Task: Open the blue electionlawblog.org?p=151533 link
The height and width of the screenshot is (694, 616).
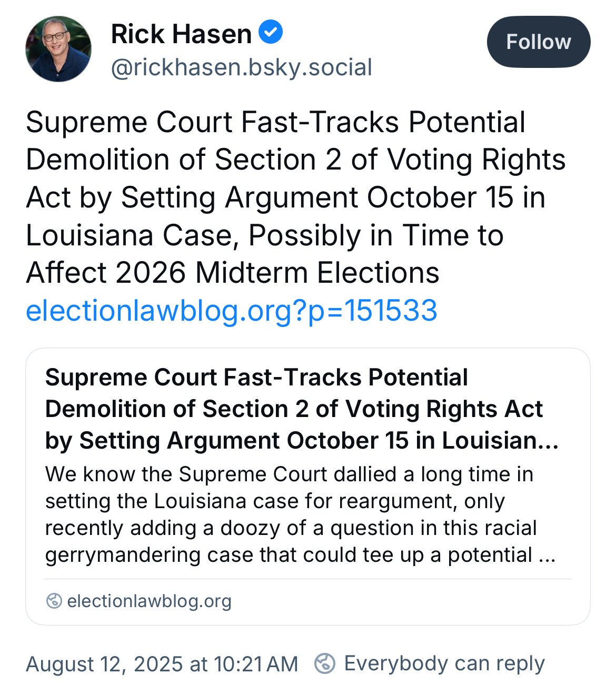Action: tap(232, 310)
